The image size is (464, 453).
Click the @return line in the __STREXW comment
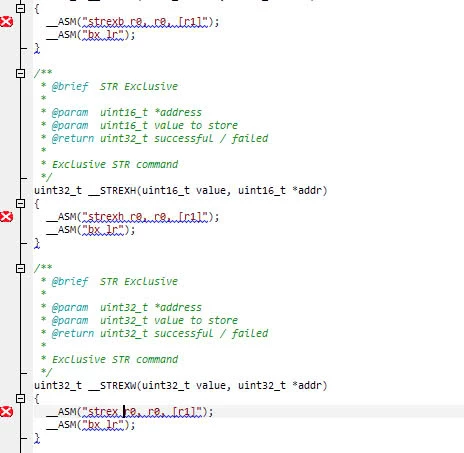155,333
